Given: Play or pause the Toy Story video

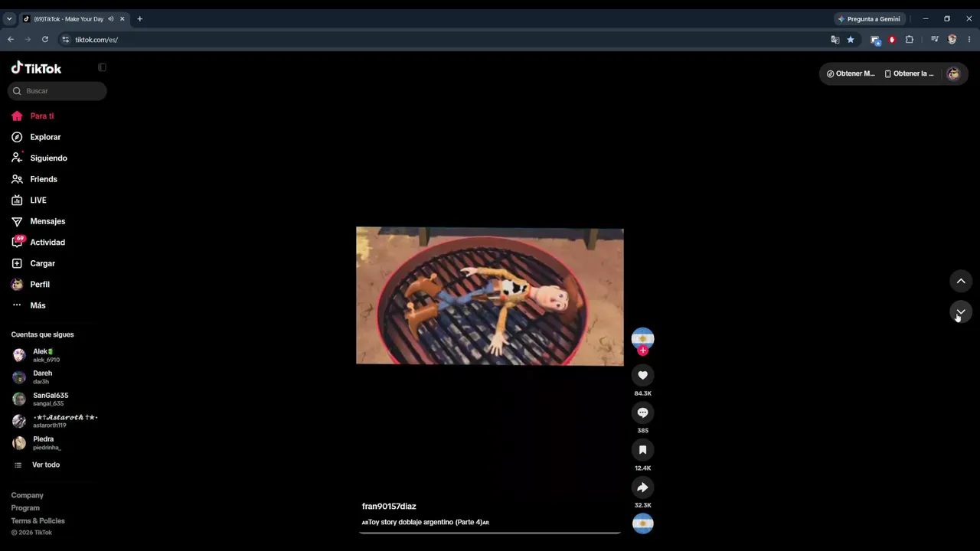Looking at the screenshot, I should coord(490,296).
